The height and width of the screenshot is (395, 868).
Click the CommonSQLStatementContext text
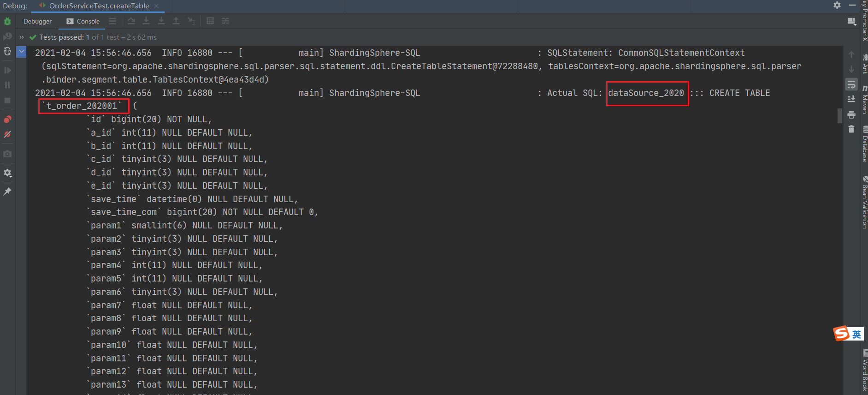tap(681, 53)
